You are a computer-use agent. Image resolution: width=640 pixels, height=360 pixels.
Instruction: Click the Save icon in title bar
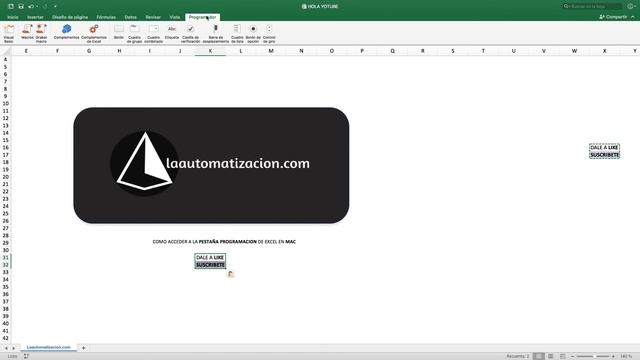pyautogui.click(x=21, y=7)
